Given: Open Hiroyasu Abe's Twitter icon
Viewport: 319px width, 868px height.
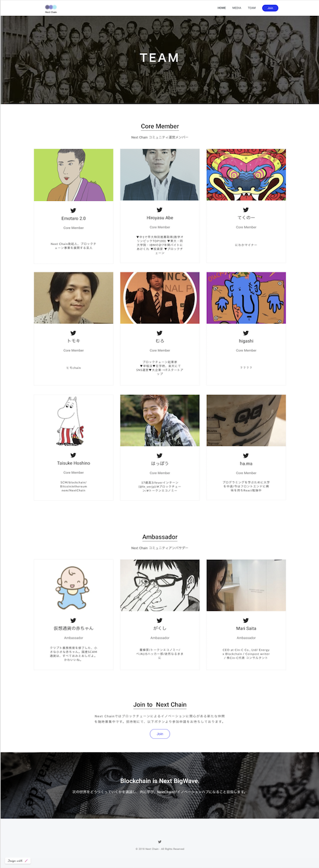Looking at the screenshot, I should tap(160, 210).
